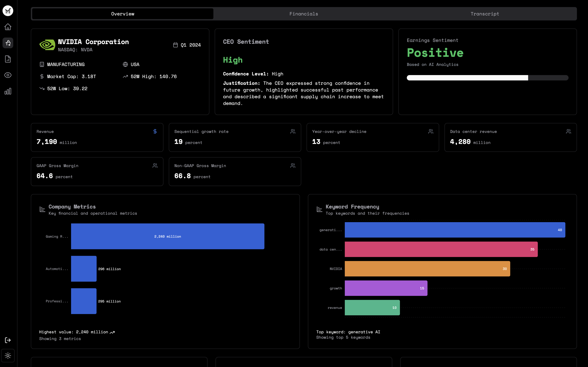Click the Confidence Level: High line
Viewport: 588px width, 367px height.
(x=253, y=74)
